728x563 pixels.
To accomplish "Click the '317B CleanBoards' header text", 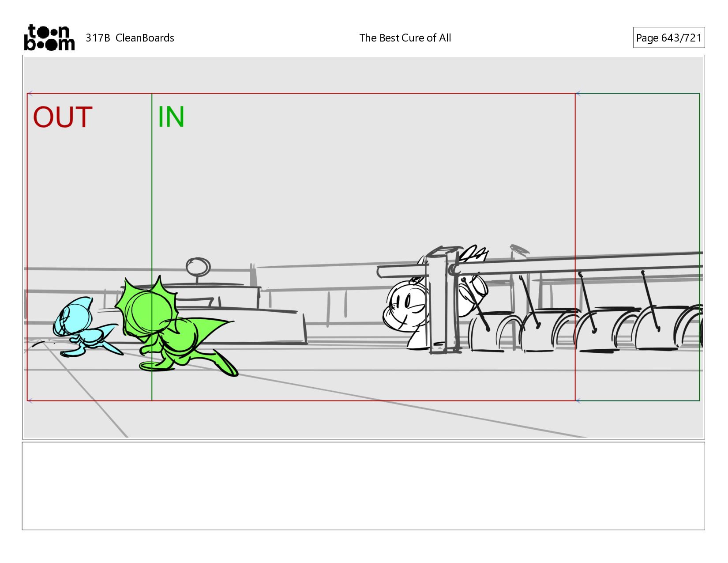I will tap(130, 38).
